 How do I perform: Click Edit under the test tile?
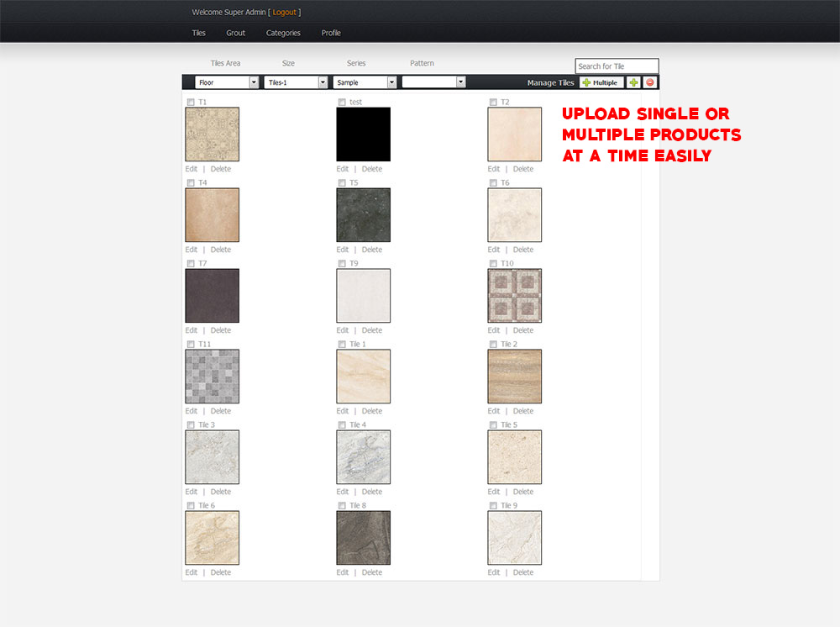343,169
